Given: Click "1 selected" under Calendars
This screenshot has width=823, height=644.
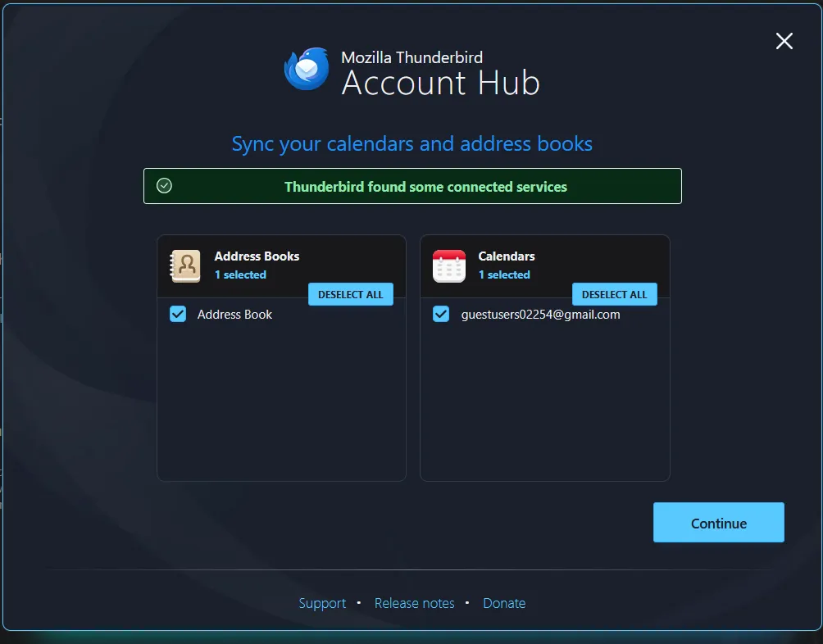Looking at the screenshot, I should pyautogui.click(x=504, y=274).
